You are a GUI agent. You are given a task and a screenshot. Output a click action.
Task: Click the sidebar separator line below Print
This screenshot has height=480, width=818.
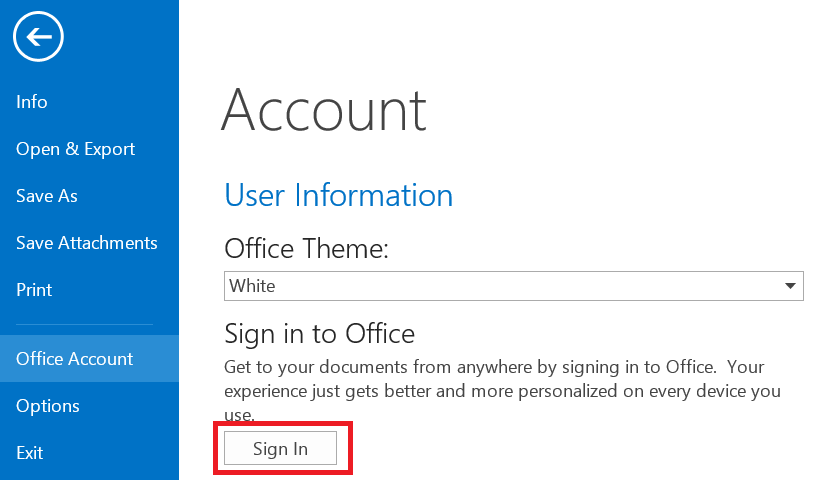pyautogui.click(x=84, y=324)
